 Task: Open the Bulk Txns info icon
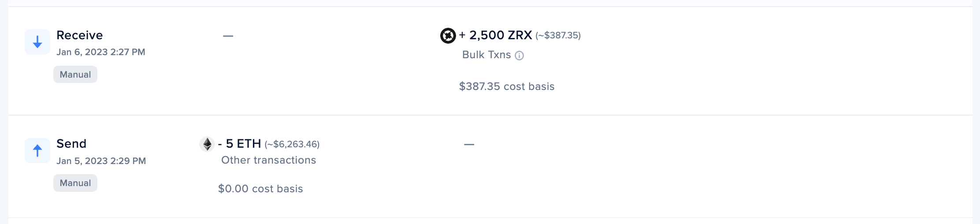tap(520, 56)
